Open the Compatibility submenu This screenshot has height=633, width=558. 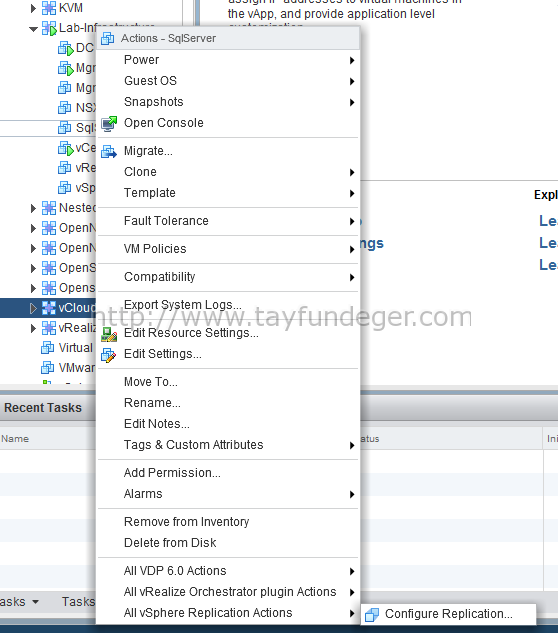pyautogui.click(x=228, y=277)
